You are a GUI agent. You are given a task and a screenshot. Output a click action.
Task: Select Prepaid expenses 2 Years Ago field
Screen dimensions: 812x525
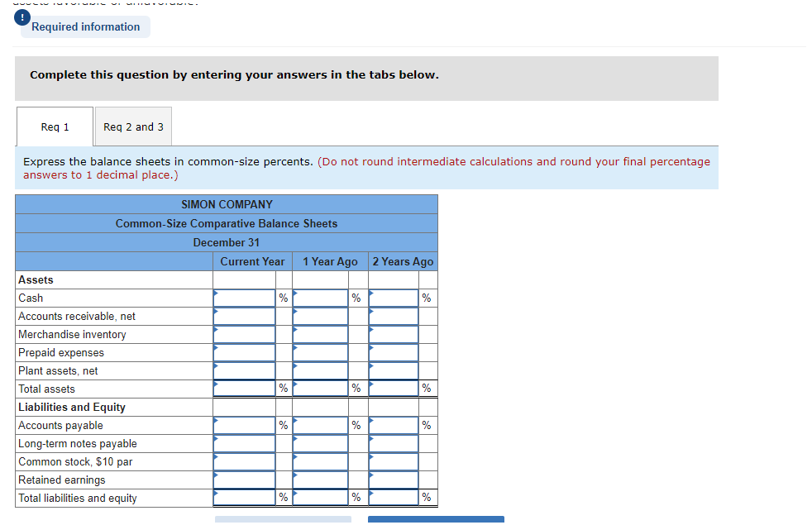click(x=394, y=352)
